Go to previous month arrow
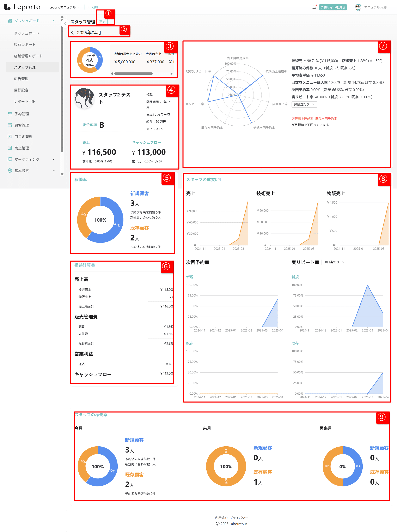 (x=73, y=32)
